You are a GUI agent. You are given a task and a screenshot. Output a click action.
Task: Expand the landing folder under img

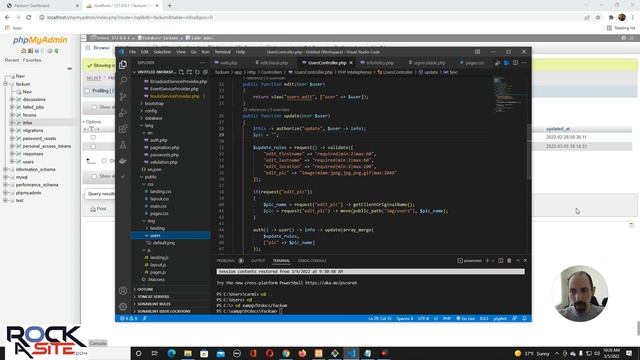[x=156, y=228]
